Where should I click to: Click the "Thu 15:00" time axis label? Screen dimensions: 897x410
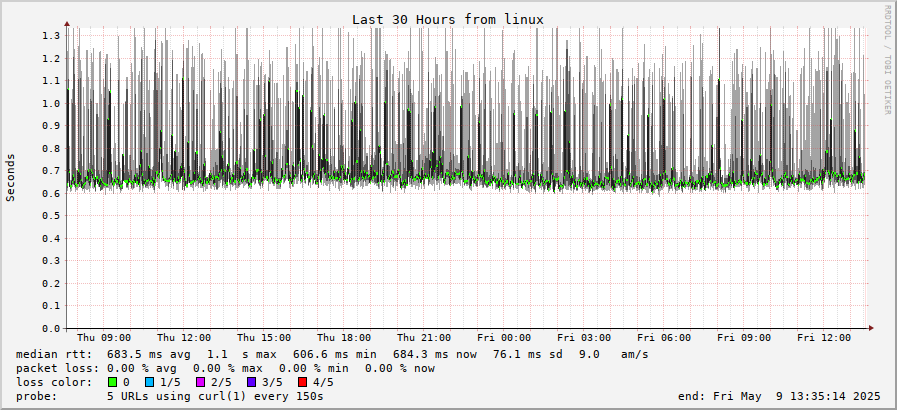coord(264,338)
